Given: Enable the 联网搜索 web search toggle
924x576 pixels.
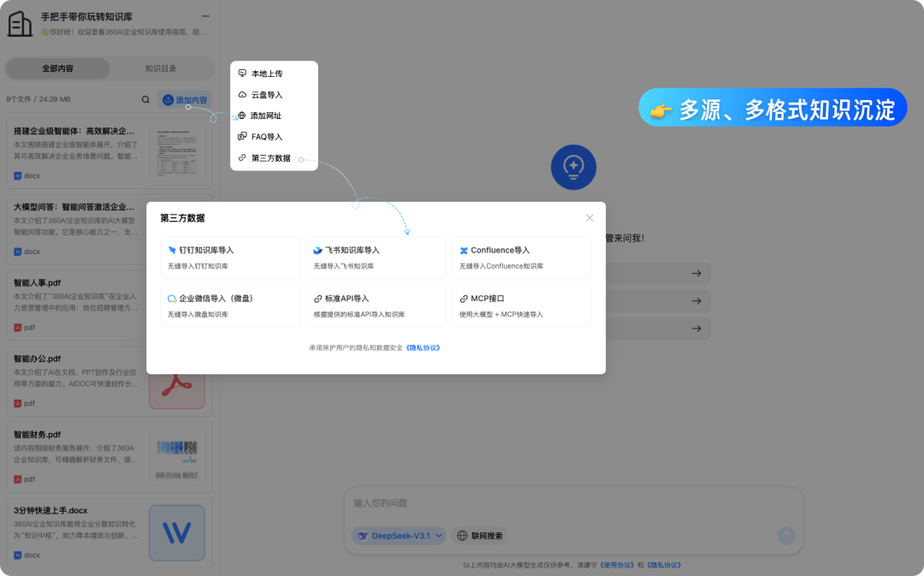Looking at the screenshot, I should 481,535.
